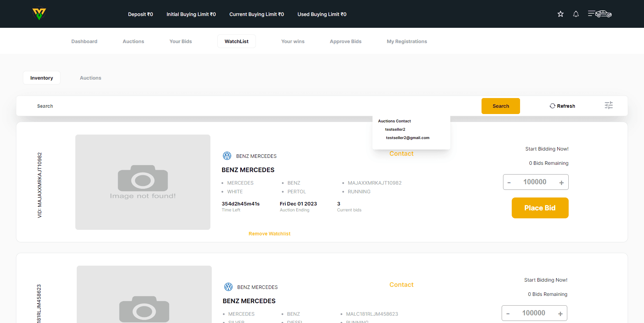Click first vehicle's image placeholder

click(143, 182)
